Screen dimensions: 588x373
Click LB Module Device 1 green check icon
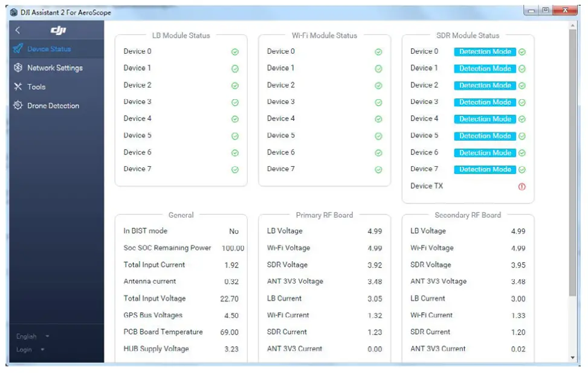click(x=235, y=69)
